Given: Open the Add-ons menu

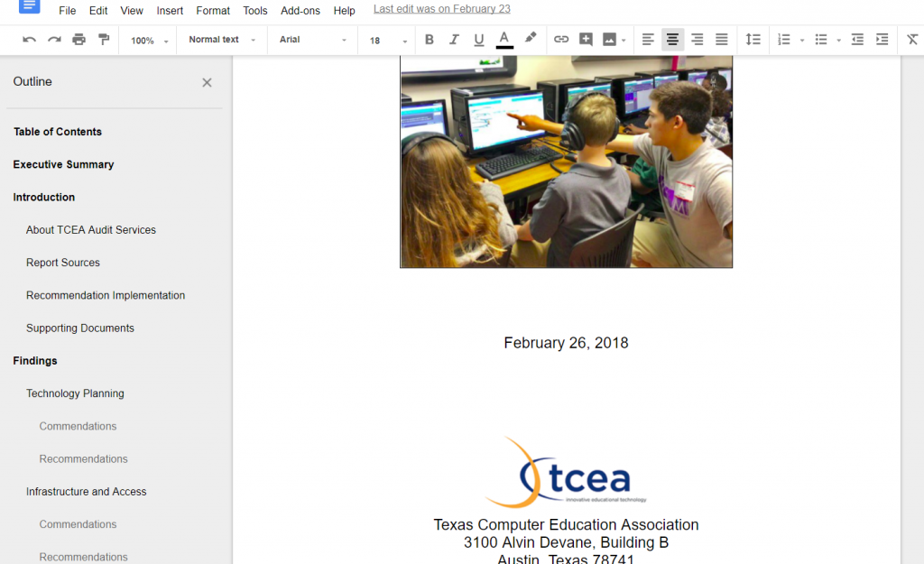Looking at the screenshot, I should (300, 11).
